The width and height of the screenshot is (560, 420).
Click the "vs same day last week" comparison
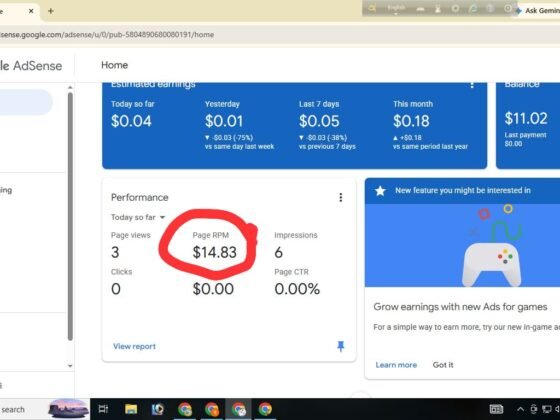point(239,147)
